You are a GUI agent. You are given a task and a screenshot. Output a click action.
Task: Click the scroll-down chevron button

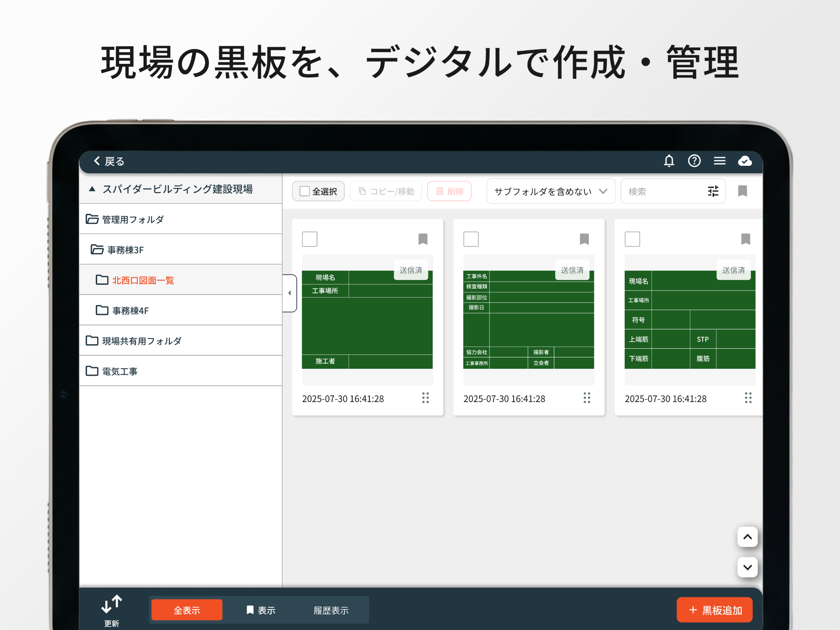(747, 567)
